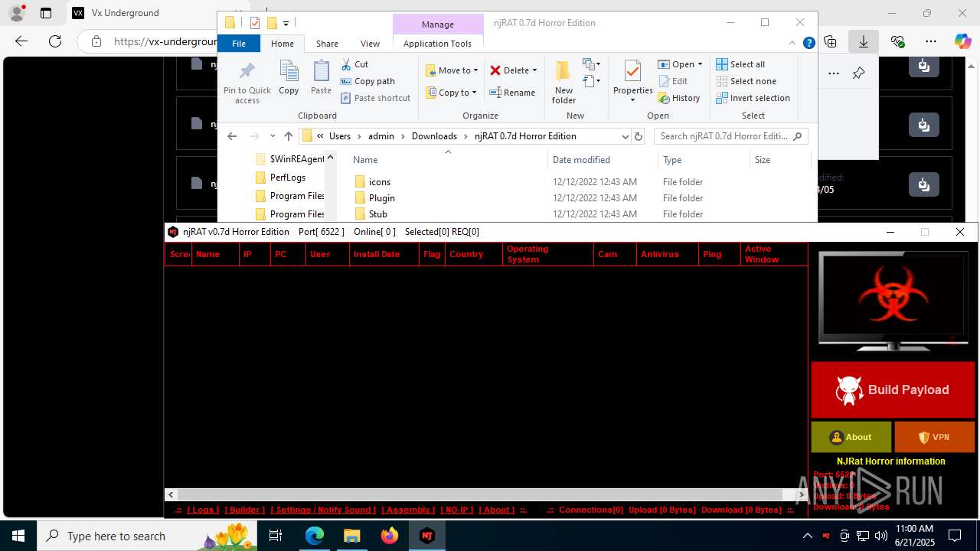Screen dimensions: 980x551
Task: Click Pin to Quick access in ribbon
Action: [247, 83]
